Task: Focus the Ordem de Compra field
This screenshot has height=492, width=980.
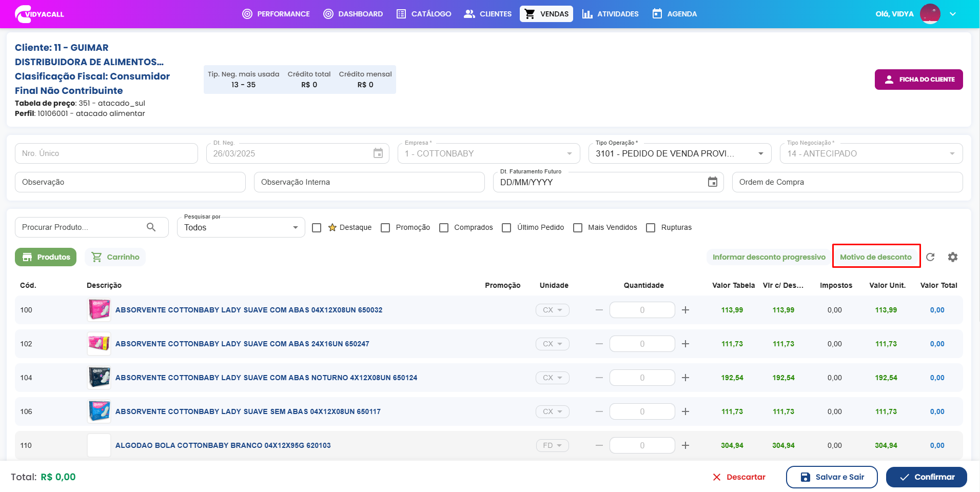Action: click(848, 182)
